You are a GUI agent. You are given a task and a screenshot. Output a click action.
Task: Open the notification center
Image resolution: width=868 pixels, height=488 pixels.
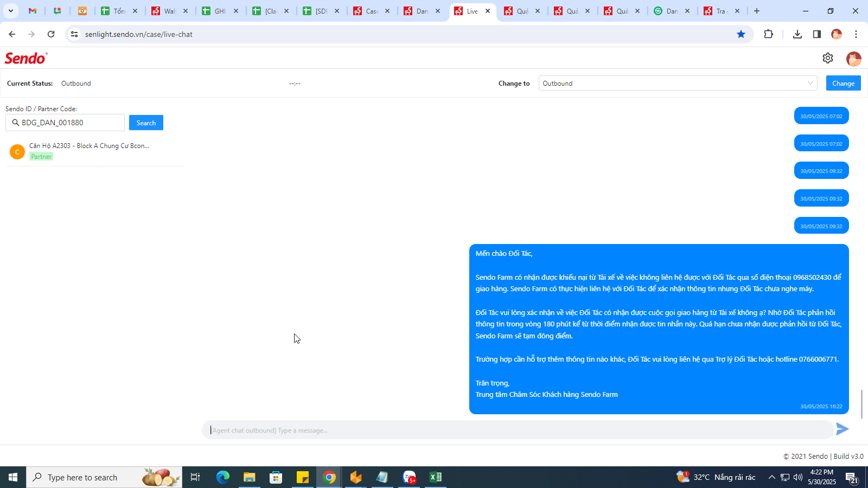tap(852, 477)
